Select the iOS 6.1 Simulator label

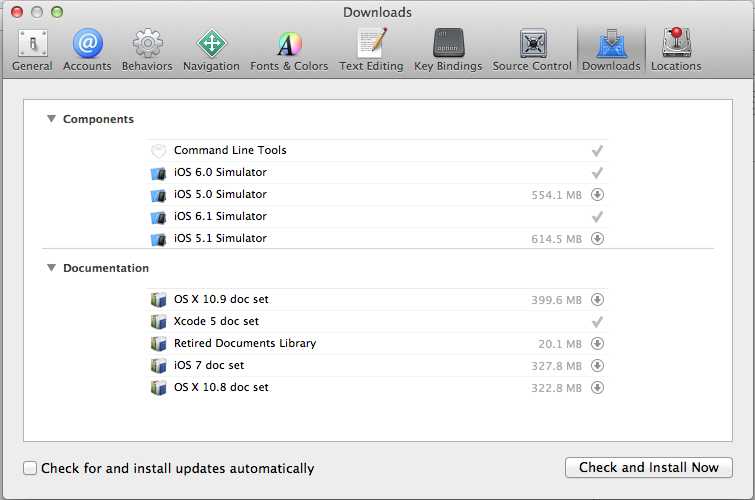tap(220, 216)
